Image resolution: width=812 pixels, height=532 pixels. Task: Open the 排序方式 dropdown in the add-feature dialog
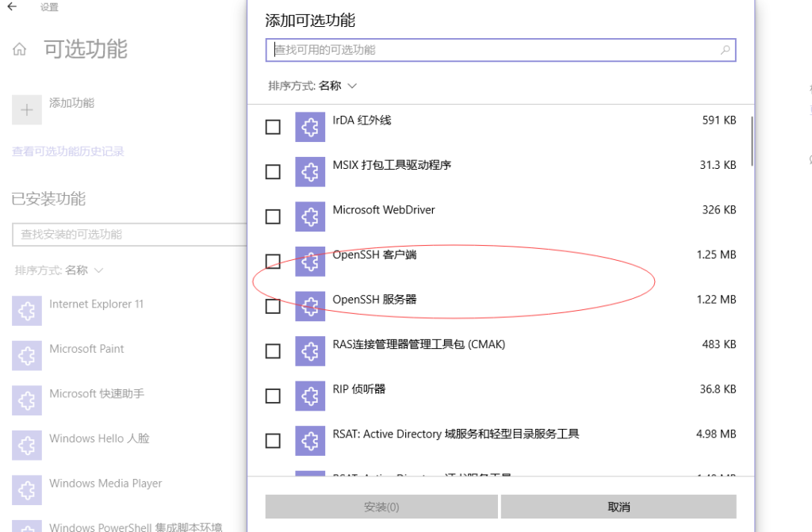click(x=312, y=86)
